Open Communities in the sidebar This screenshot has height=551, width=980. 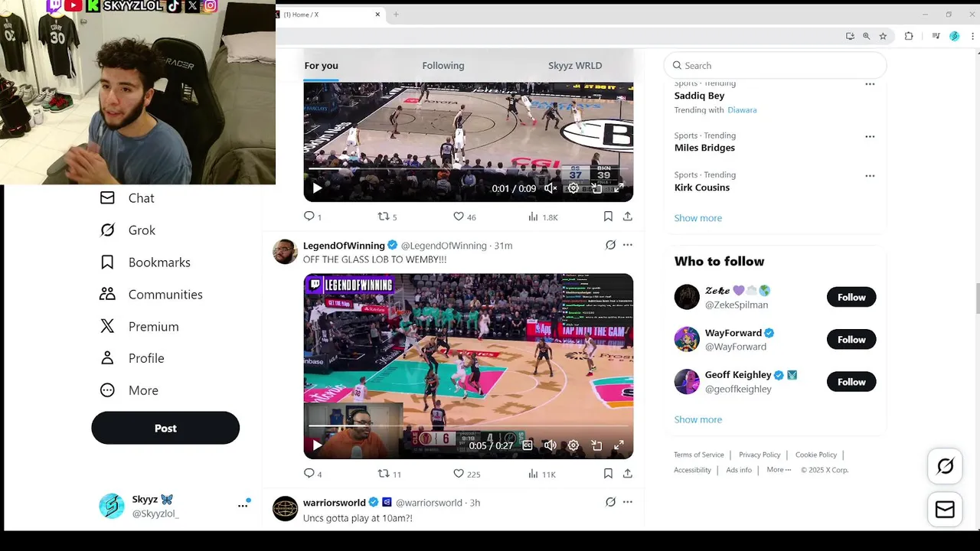[x=151, y=295]
